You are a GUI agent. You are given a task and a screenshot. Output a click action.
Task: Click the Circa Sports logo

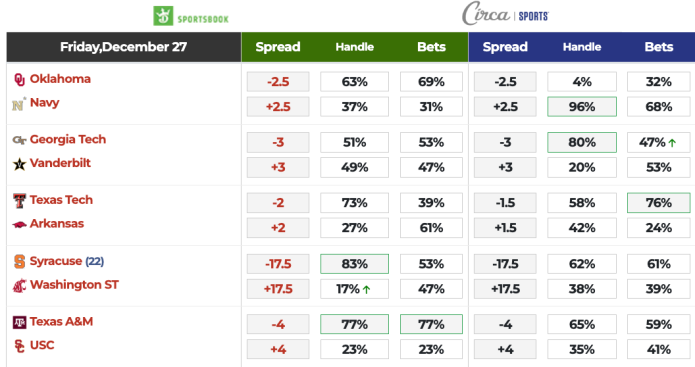(505, 14)
